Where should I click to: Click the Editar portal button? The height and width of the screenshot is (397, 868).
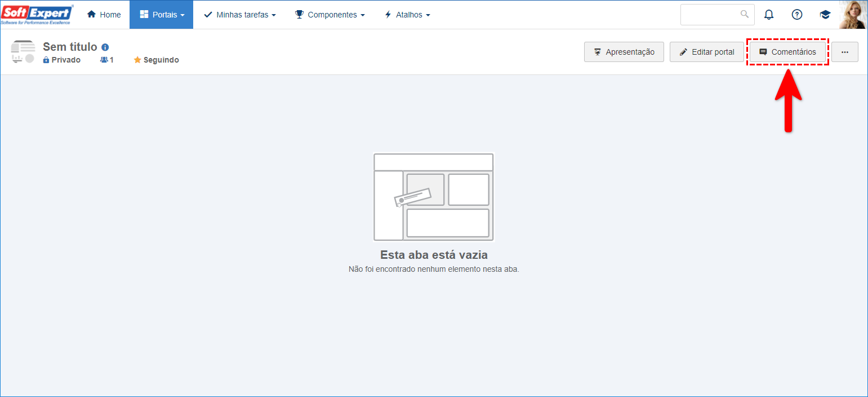point(707,52)
